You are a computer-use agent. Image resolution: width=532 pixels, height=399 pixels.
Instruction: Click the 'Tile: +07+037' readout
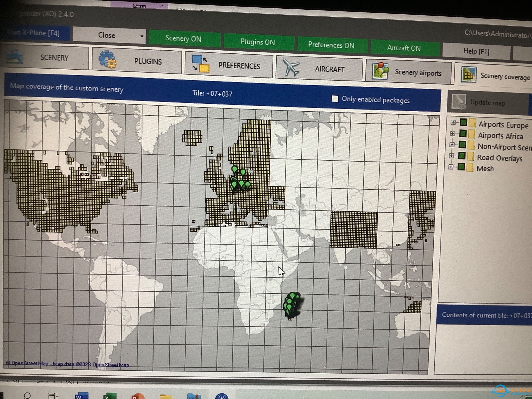point(212,93)
